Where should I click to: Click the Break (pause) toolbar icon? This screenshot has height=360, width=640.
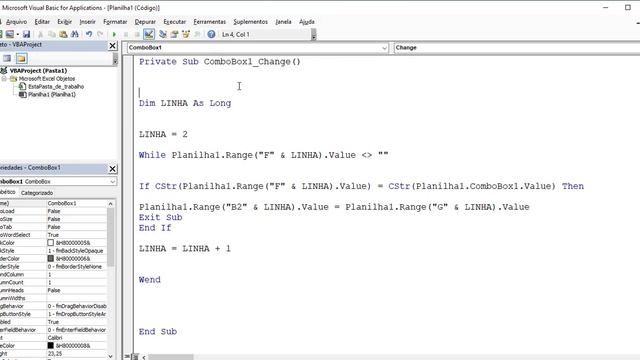(126, 34)
